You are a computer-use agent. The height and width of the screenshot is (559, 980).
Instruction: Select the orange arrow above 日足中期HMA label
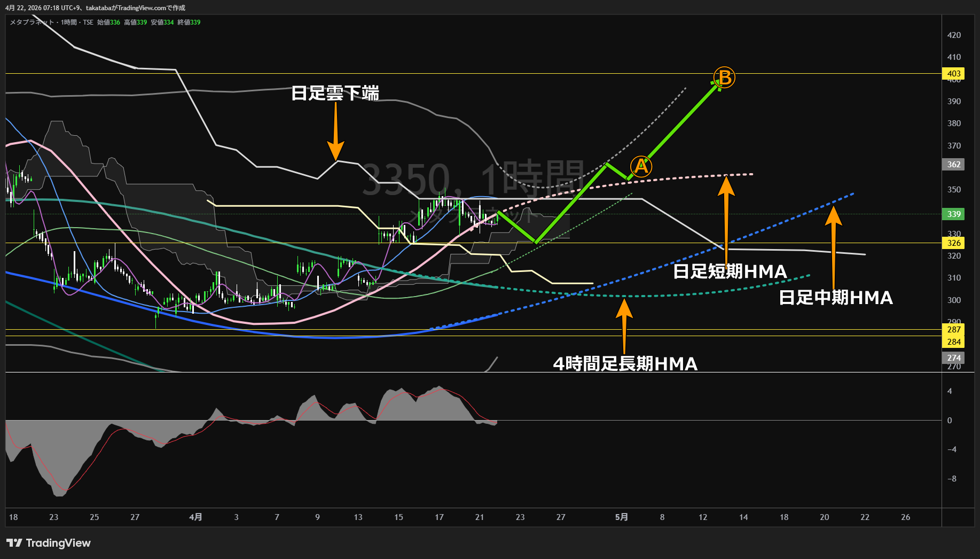(833, 246)
